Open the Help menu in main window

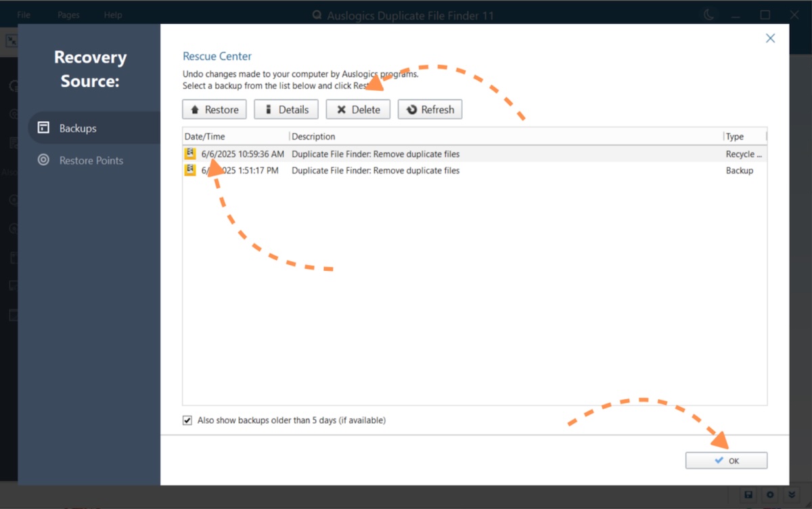(113, 15)
